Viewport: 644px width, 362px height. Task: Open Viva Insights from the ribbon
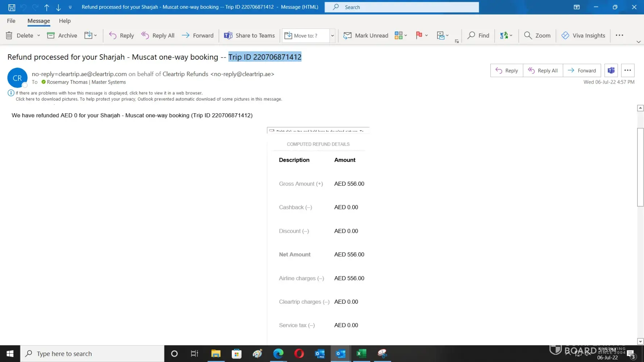(583, 35)
